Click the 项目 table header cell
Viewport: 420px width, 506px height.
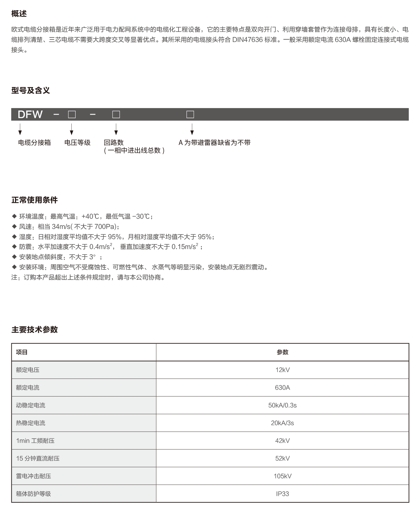[x=84, y=352]
